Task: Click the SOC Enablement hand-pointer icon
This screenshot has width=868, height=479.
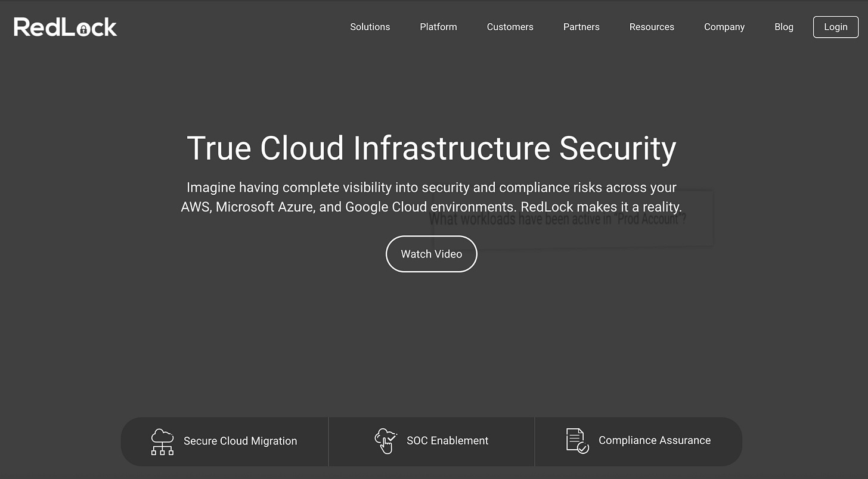Action: 385,441
